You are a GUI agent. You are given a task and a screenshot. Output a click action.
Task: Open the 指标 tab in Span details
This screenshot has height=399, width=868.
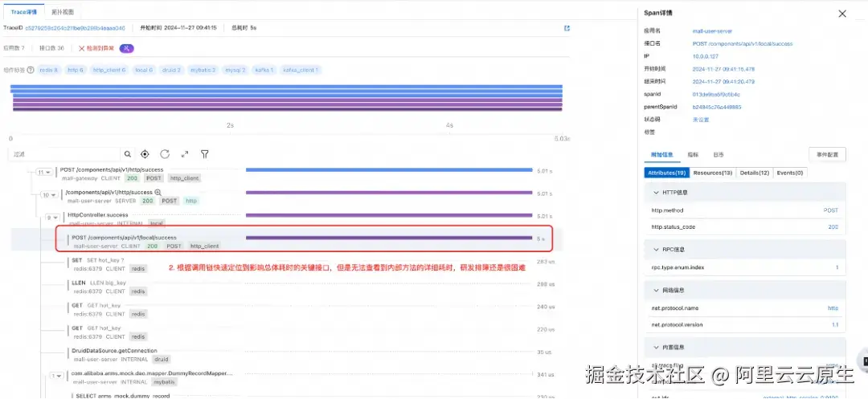coord(693,155)
